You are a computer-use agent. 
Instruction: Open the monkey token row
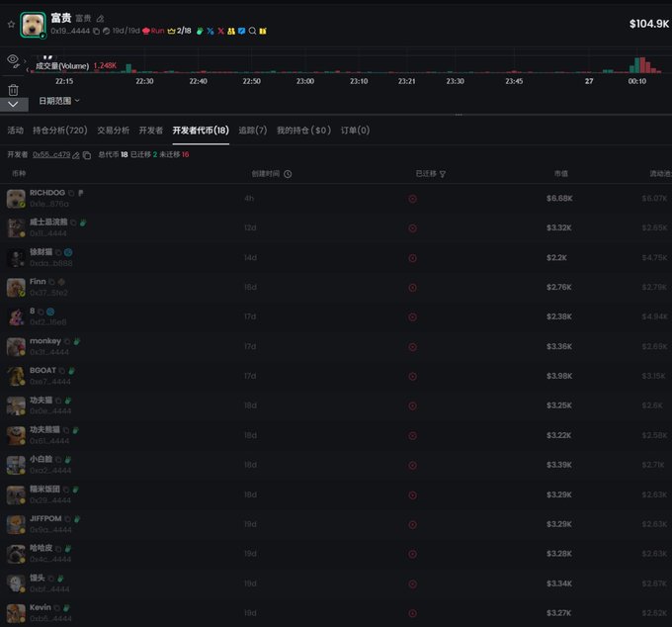pyautogui.click(x=336, y=346)
